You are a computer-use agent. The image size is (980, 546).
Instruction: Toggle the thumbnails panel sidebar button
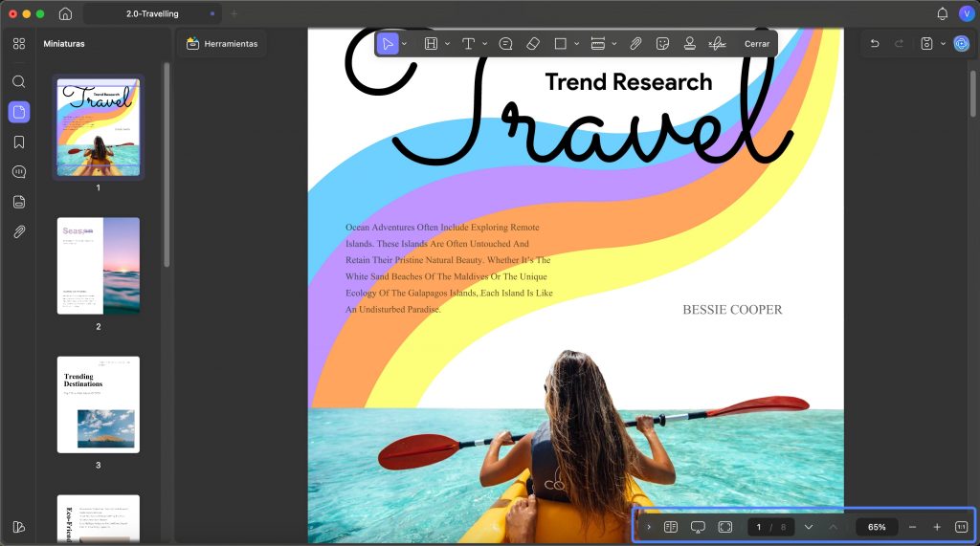click(19, 112)
